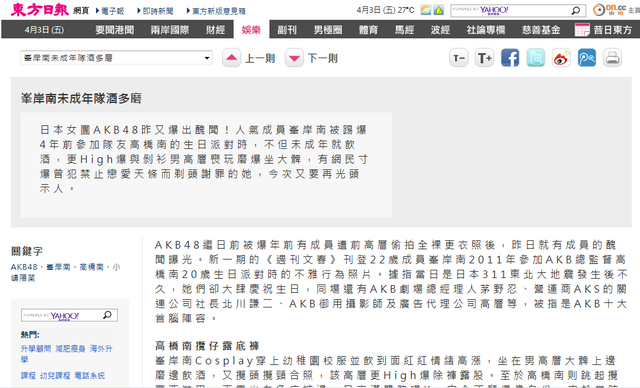The image size is (640, 388).
Task: Click 上一則 previous article text
Action: [x=260, y=58]
